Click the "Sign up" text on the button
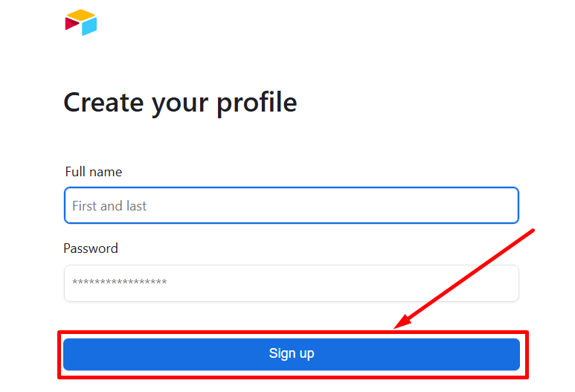 tap(292, 353)
